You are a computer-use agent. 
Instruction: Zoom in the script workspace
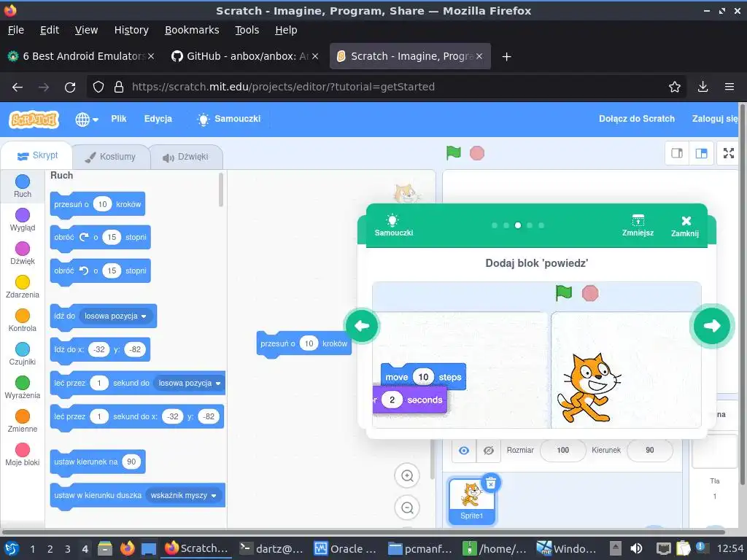pyautogui.click(x=407, y=475)
